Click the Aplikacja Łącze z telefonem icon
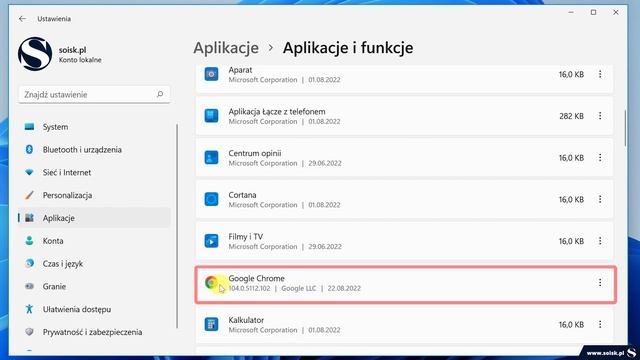640x360 pixels. [211, 116]
